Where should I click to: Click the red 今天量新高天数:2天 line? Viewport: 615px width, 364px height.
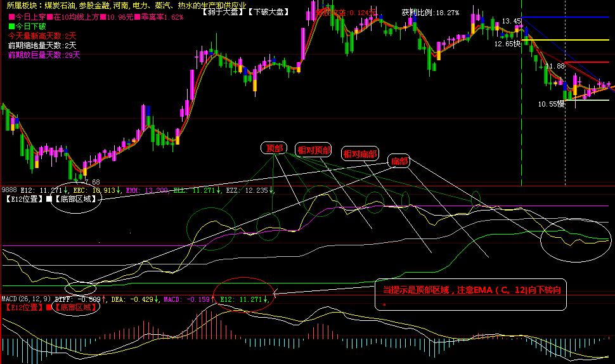click(x=42, y=36)
